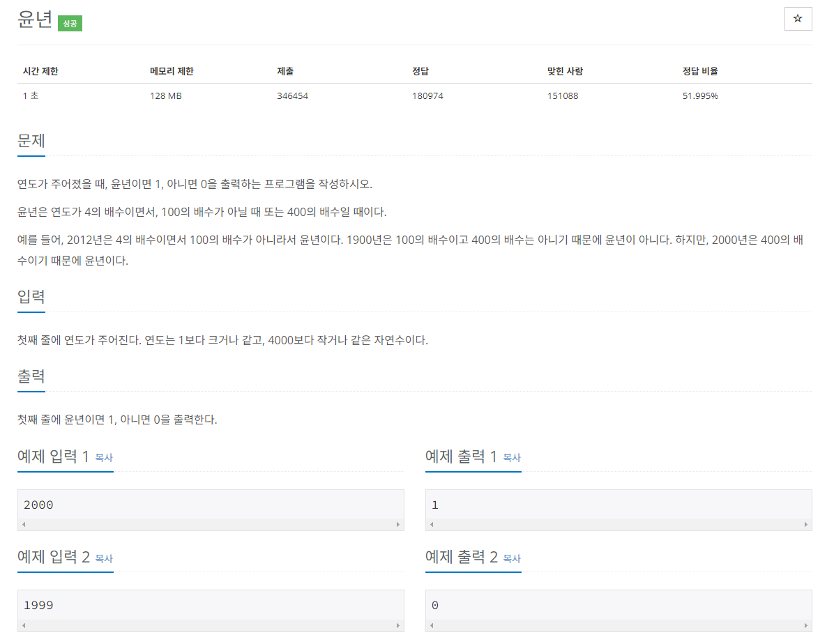Click the 예제 출력 2 heading

coord(462,557)
